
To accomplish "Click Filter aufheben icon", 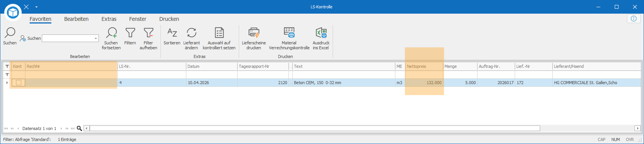I will (148, 33).
